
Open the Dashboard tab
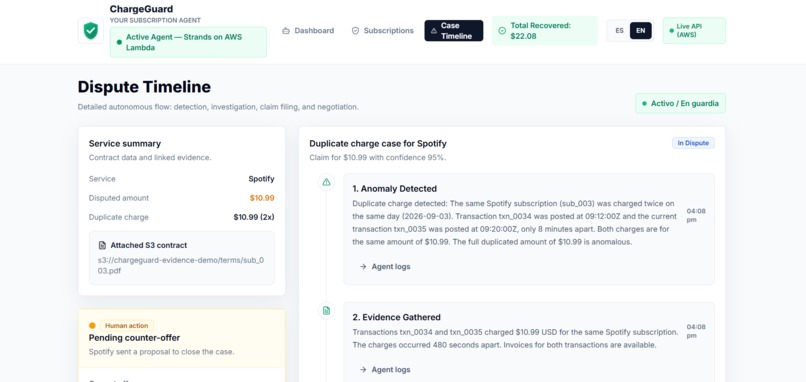coord(308,31)
